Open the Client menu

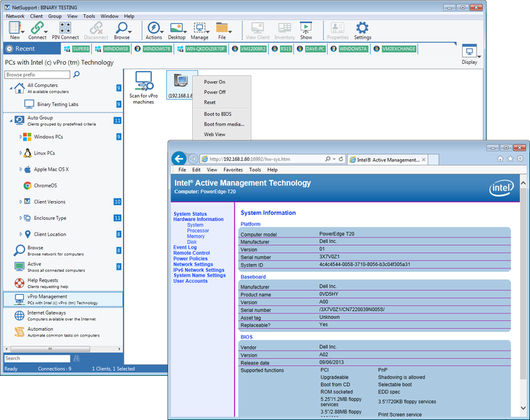click(x=37, y=16)
